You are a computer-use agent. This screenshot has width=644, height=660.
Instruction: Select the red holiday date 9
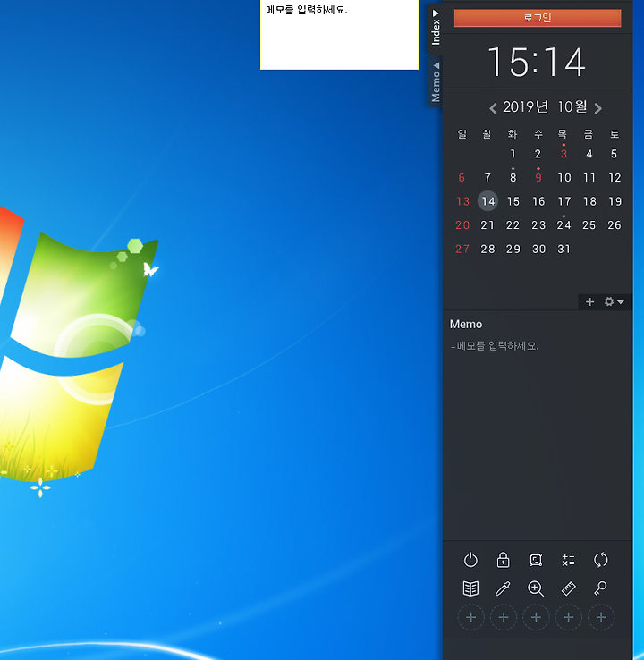pyautogui.click(x=538, y=178)
